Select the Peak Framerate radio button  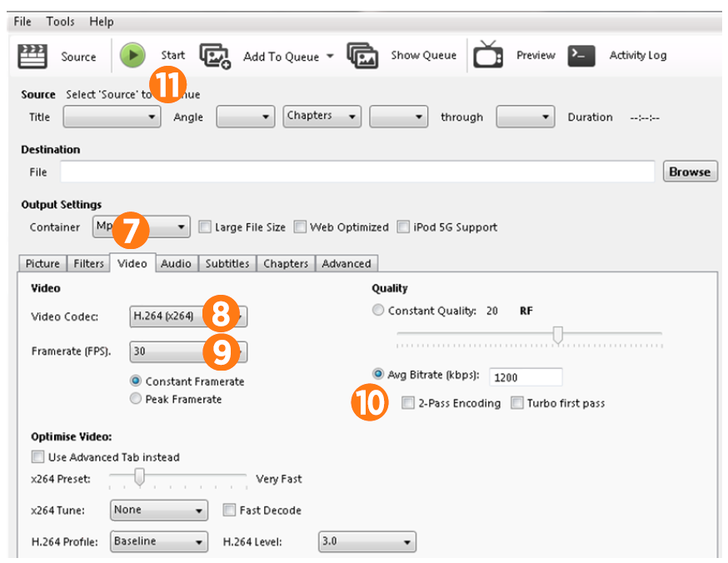coord(136,399)
